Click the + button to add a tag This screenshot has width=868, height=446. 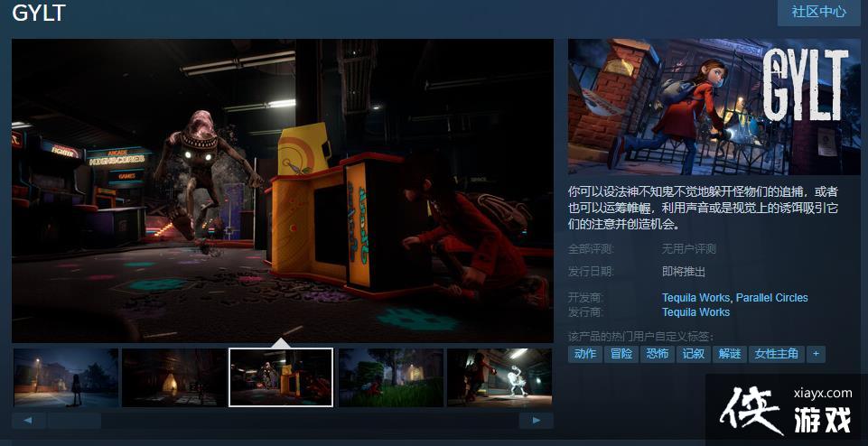click(816, 354)
